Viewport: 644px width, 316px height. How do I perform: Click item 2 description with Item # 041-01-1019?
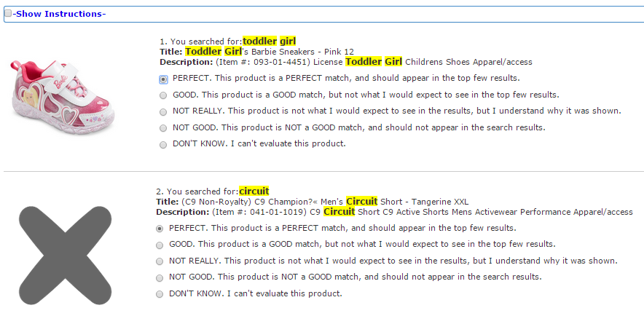[x=423, y=212]
